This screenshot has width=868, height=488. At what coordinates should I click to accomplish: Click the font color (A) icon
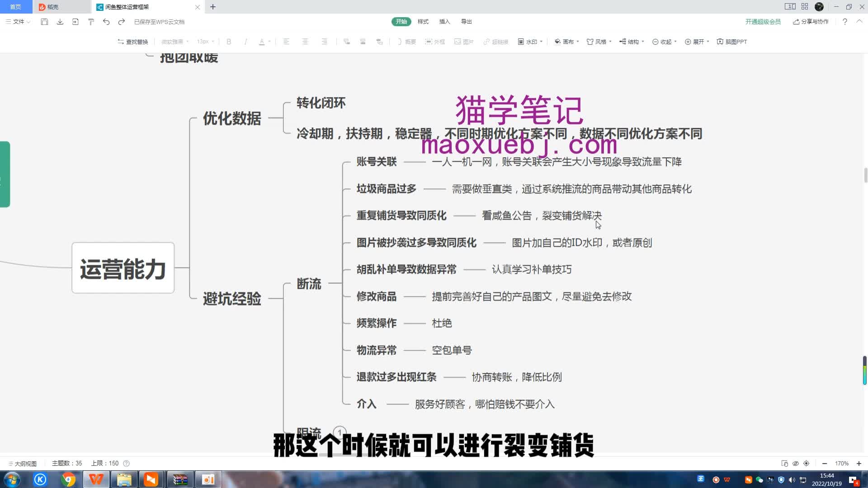[x=262, y=41]
